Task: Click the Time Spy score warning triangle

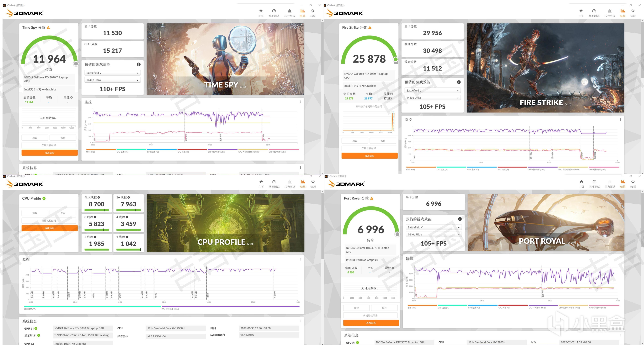Action: point(48,28)
